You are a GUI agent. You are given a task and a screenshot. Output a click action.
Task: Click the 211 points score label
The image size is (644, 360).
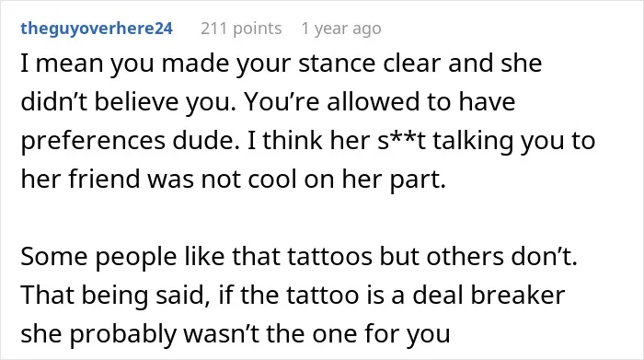click(x=241, y=29)
